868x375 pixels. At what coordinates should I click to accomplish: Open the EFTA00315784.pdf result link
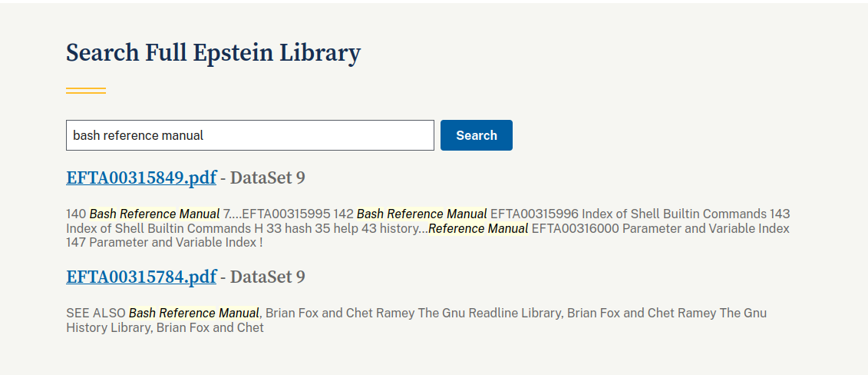click(x=141, y=277)
